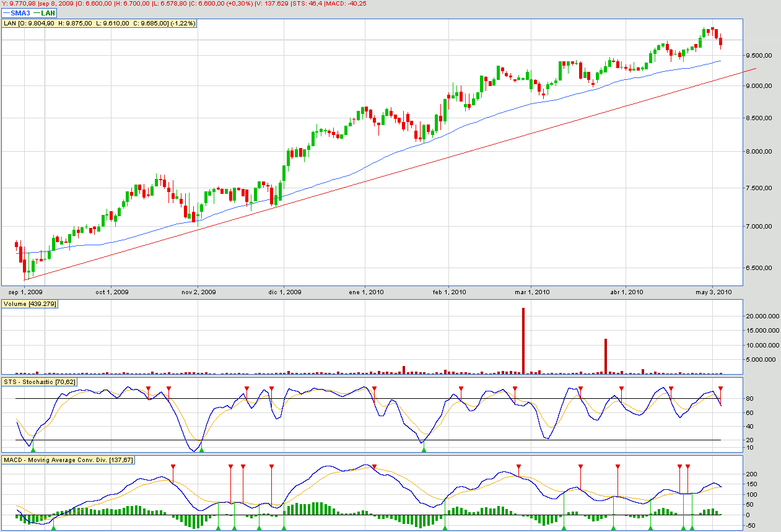This screenshot has height=532, width=781.
Task: Click the second tallest volume bar
Action: pos(606,356)
